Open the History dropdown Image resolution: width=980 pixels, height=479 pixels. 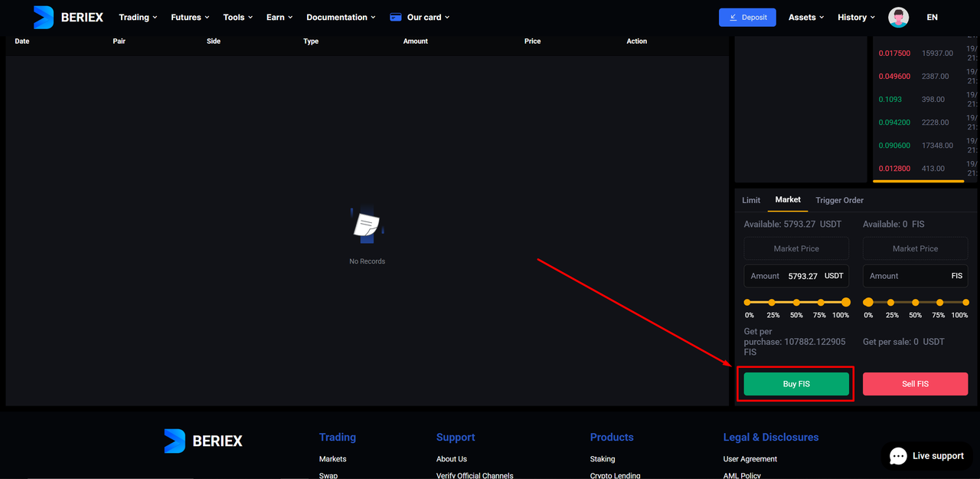click(x=856, y=17)
